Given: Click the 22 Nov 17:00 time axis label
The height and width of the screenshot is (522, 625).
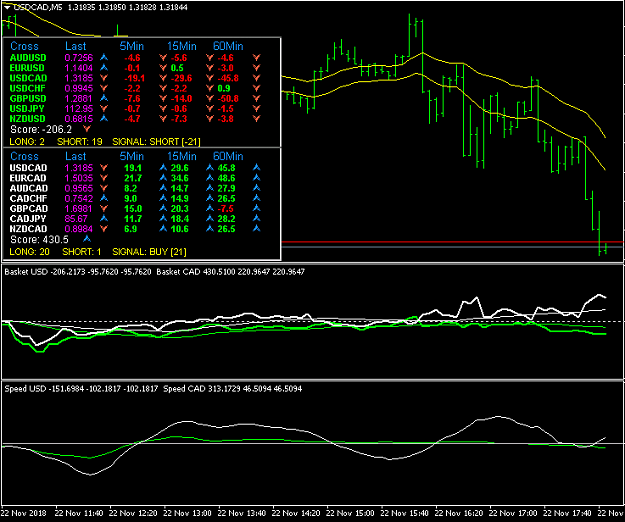Looking at the screenshot, I should [513, 513].
